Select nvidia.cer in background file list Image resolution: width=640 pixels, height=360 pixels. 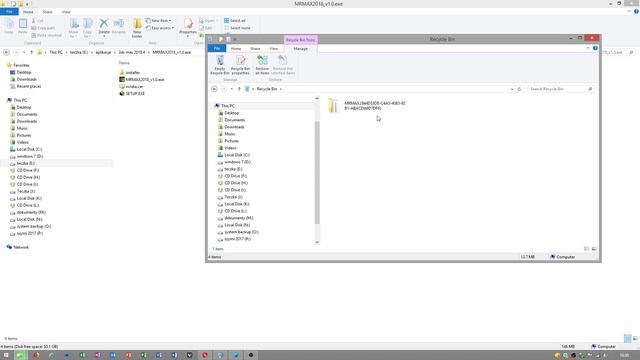(x=134, y=87)
